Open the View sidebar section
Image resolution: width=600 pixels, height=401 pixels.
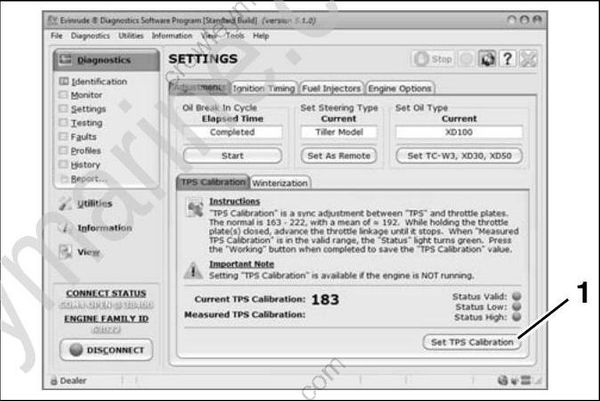point(88,252)
